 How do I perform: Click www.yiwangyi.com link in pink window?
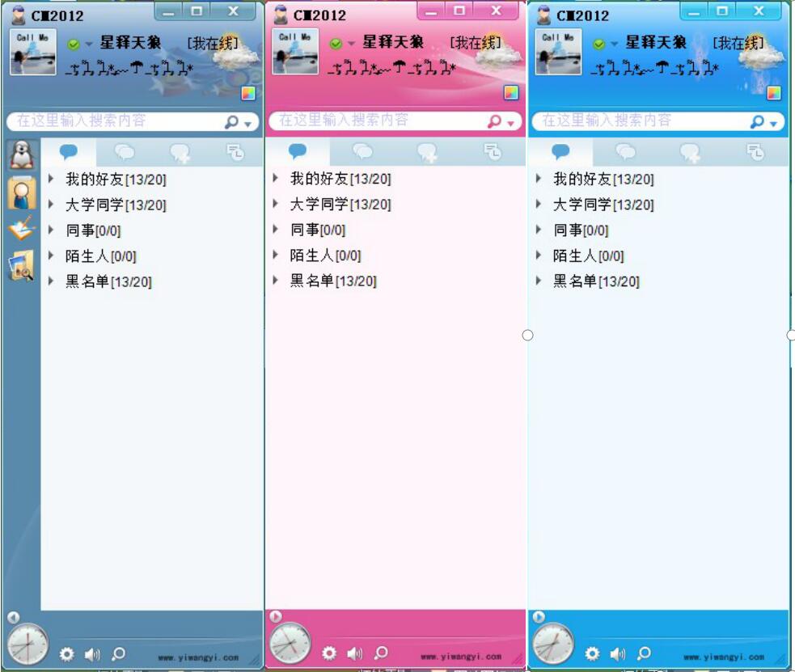click(460, 657)
